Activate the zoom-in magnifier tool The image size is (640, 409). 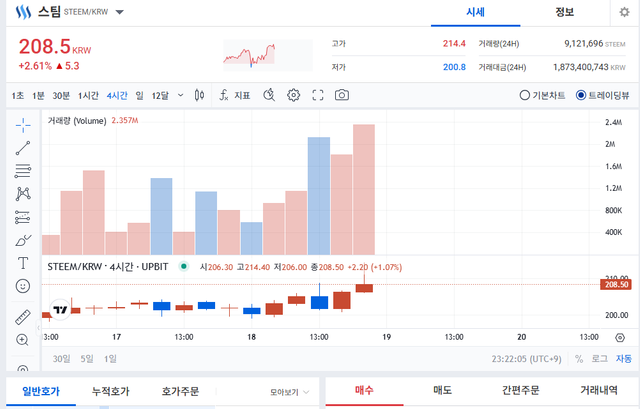[22, 340]
